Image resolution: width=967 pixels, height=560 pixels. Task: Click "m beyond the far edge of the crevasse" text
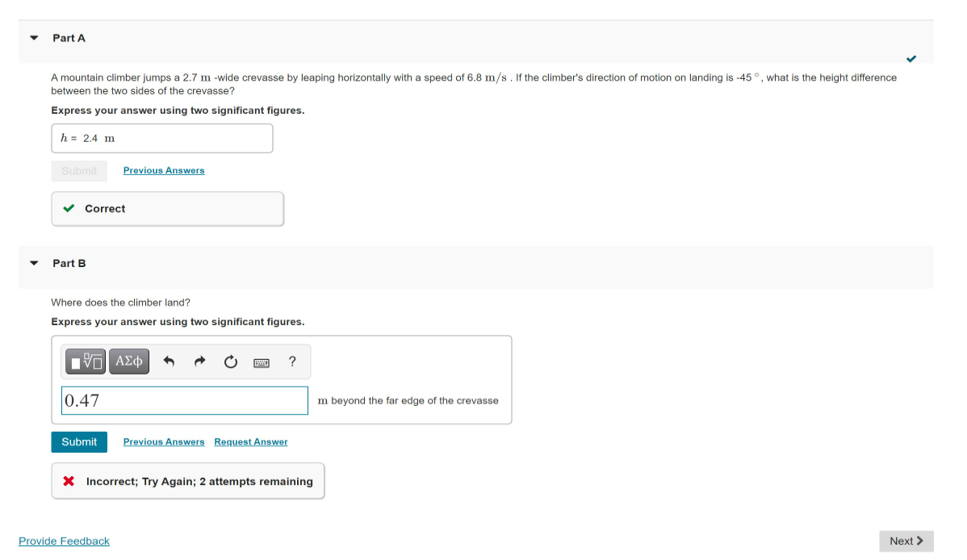pos(408,401)
